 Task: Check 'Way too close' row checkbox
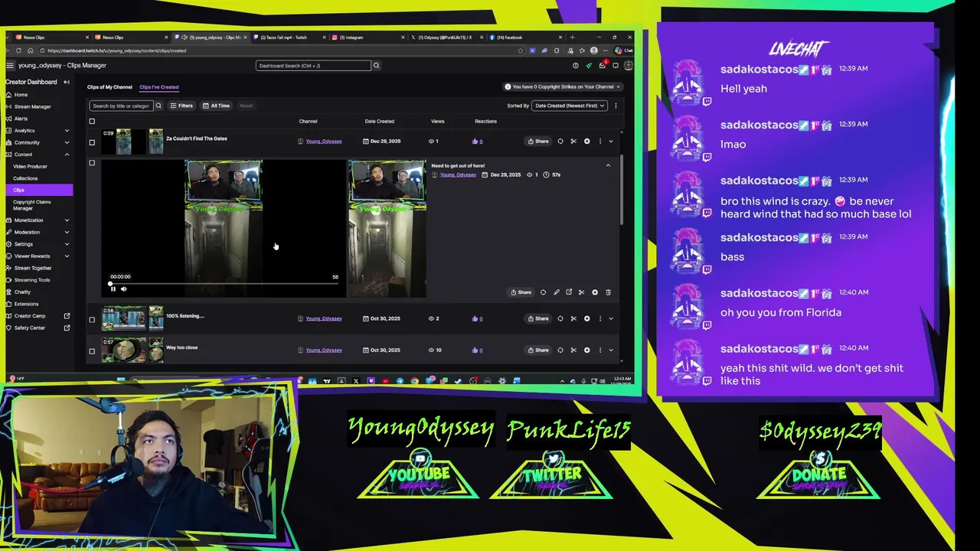point(92,351)
